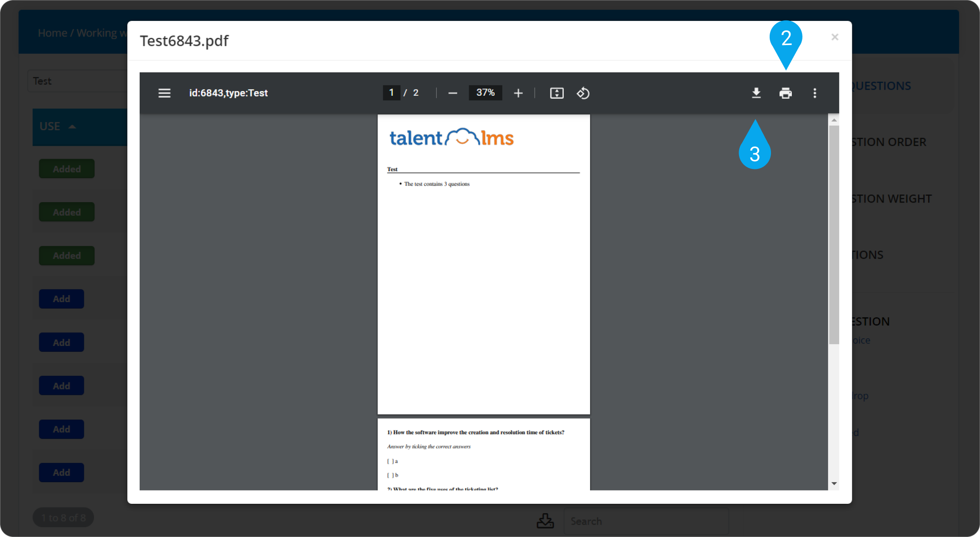Click the PDF zoom in plus button
The width and height of the screenshot is (980, 537).
click(518, 93)
